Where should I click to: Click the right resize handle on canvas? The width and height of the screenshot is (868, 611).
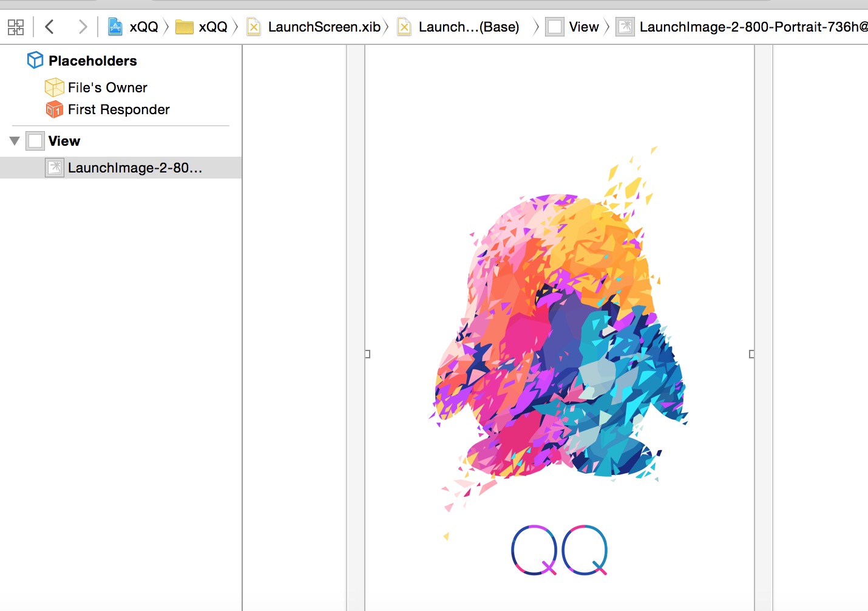[752, 354]
